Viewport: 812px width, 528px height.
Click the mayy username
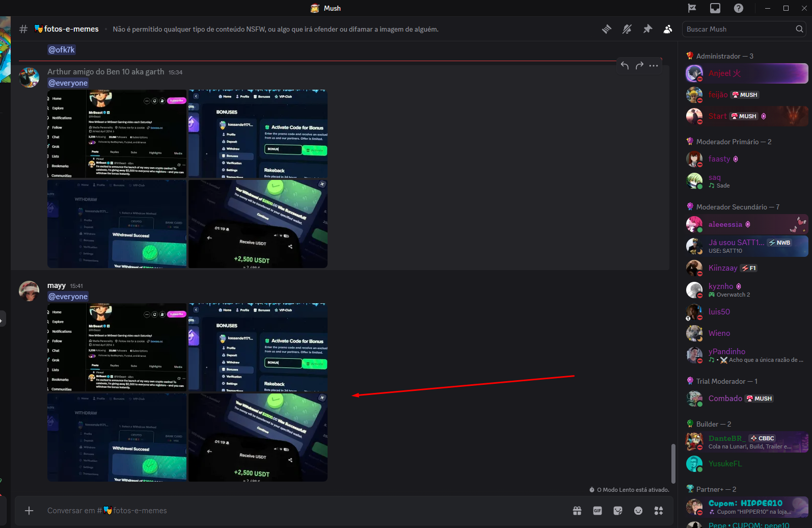click(x=57, y=285)
